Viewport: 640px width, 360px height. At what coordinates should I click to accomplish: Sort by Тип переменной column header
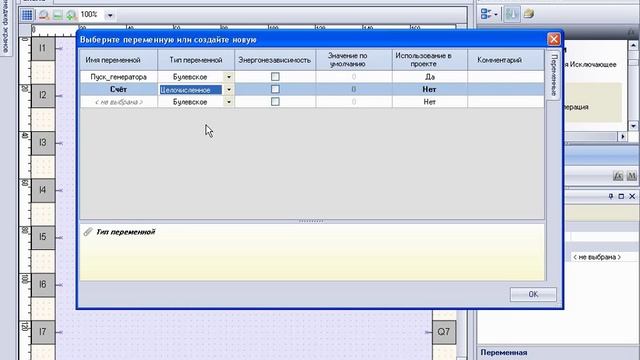coord(196,60)
